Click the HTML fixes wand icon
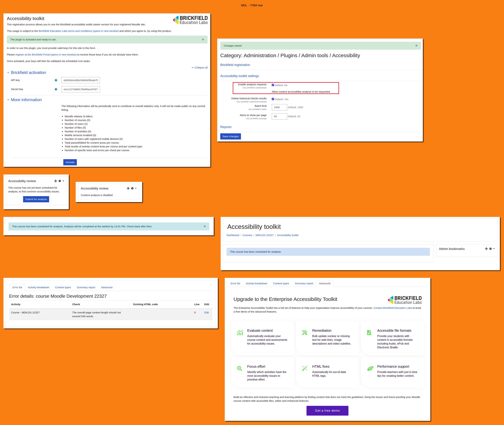 tap(304, 368)
